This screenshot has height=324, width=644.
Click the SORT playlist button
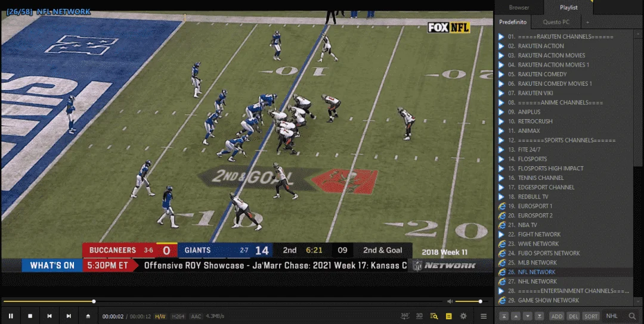click(591, 316)
